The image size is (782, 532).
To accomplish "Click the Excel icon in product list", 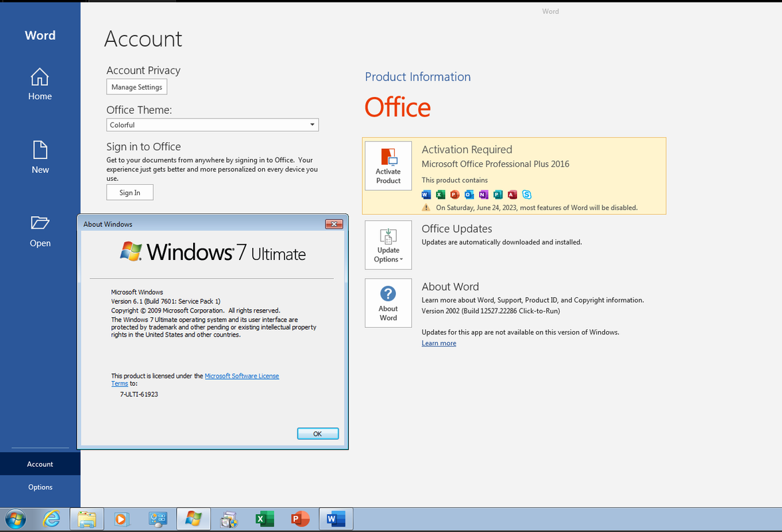I will point(441,194).
